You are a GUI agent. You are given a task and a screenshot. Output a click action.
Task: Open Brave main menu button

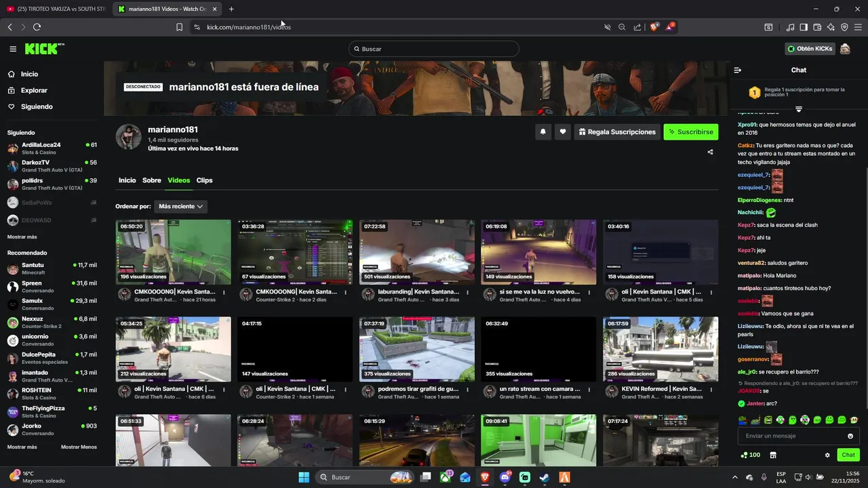tap(858, 27)
